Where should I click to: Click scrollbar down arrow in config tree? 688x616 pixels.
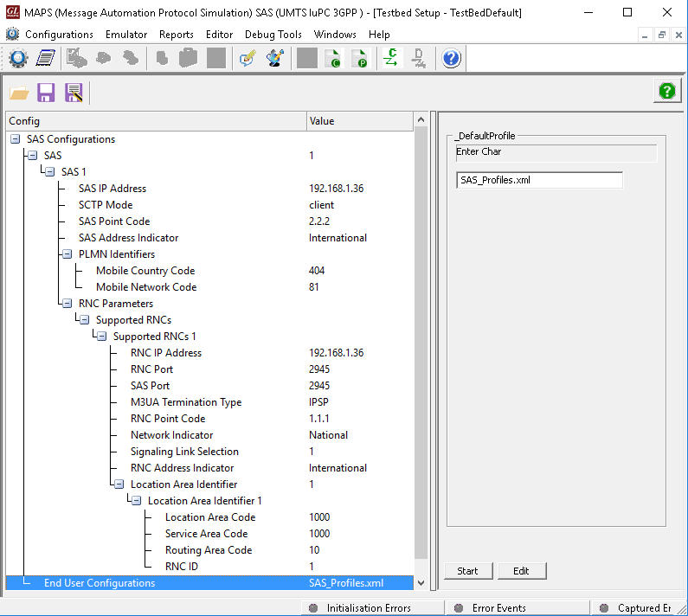(421, 582)
